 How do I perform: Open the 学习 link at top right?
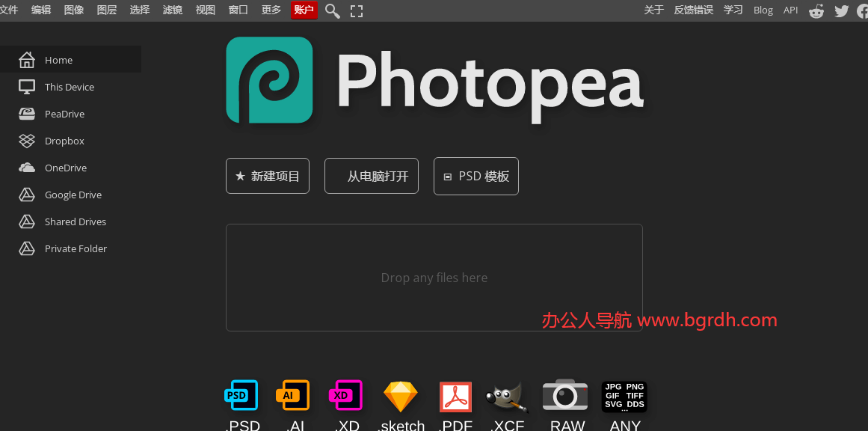click(x=732, y=10)
